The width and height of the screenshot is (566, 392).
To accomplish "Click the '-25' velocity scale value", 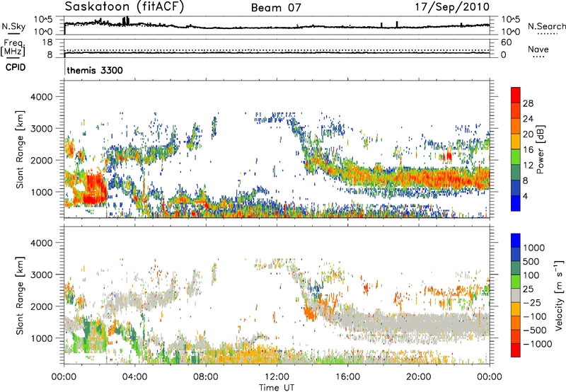I will click(532, 302).
